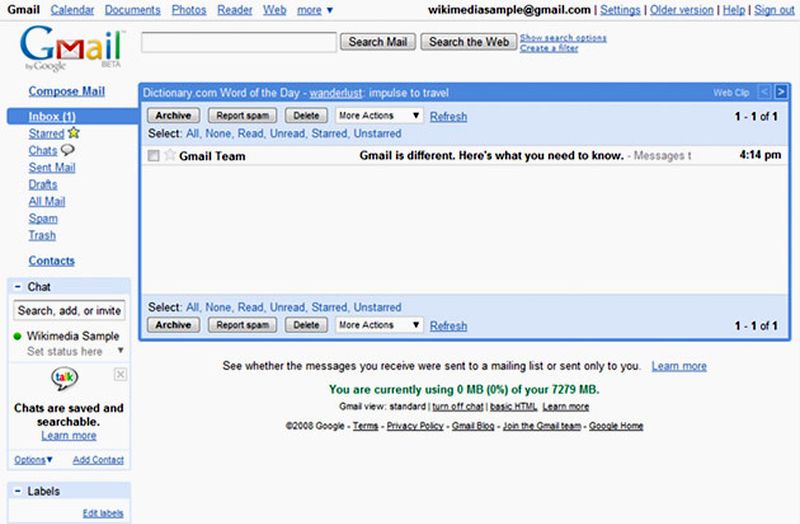Open Web from top bar
This screenshot has width=800, height=524.
pyautogui.click(x=274, y=10)
